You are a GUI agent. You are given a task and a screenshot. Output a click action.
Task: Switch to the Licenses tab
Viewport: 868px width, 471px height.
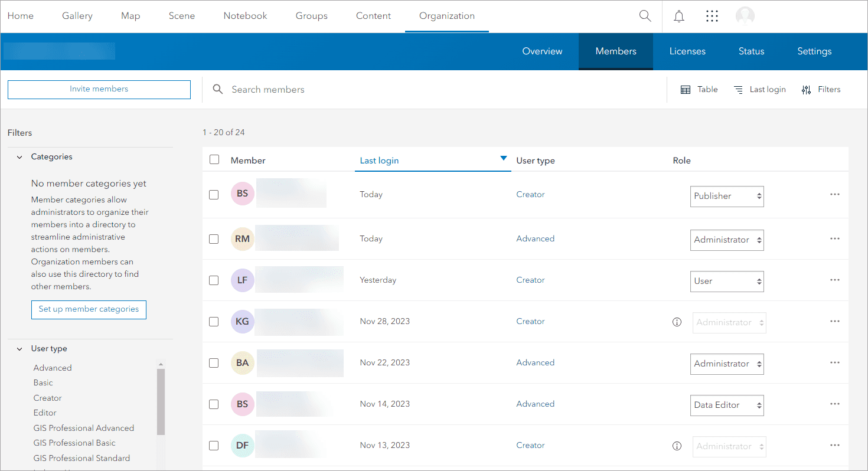[x=687, y=51]
